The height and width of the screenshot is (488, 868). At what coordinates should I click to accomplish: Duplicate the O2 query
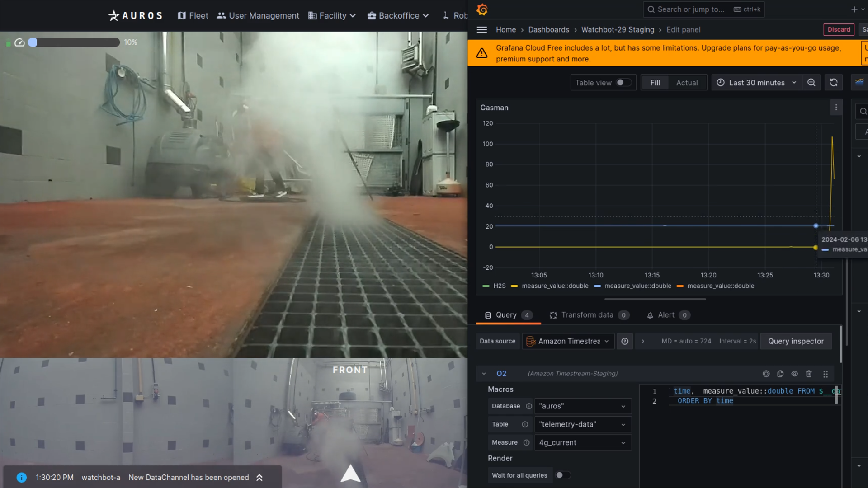point(780,374)
